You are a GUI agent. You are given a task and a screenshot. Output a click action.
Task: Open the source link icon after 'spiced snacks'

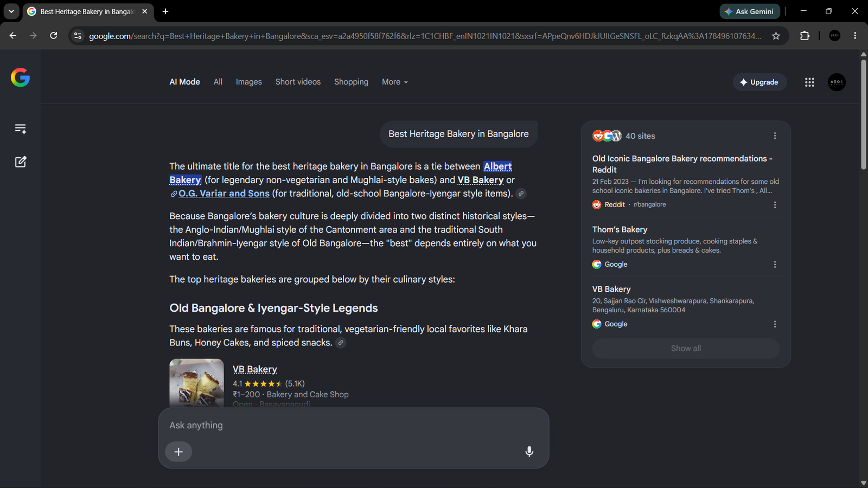(341, 343)
